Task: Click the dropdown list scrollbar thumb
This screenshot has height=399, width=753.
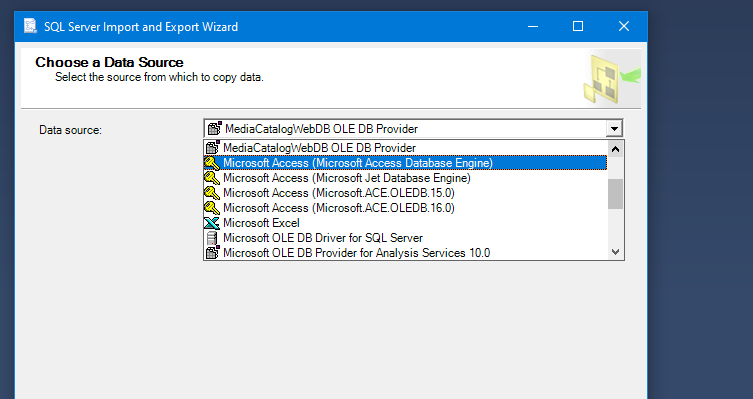Action: tap(615, 194)
